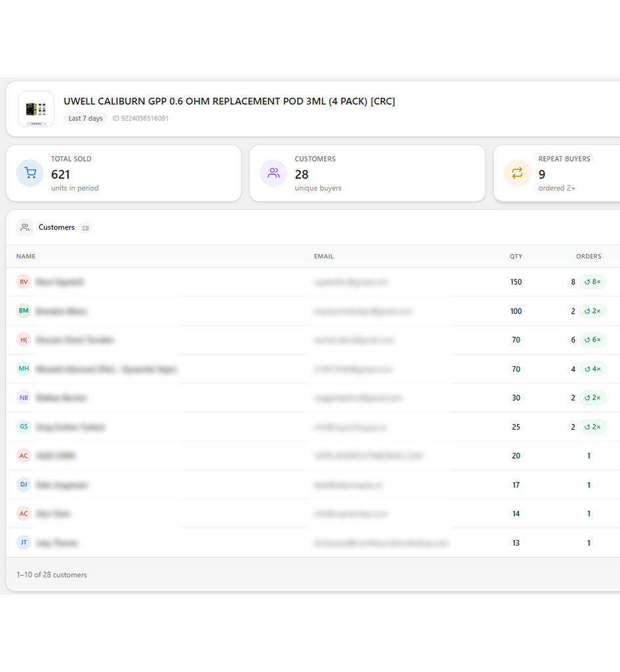
Task: Click the Last 7 days badge
Action: [85, 118]
